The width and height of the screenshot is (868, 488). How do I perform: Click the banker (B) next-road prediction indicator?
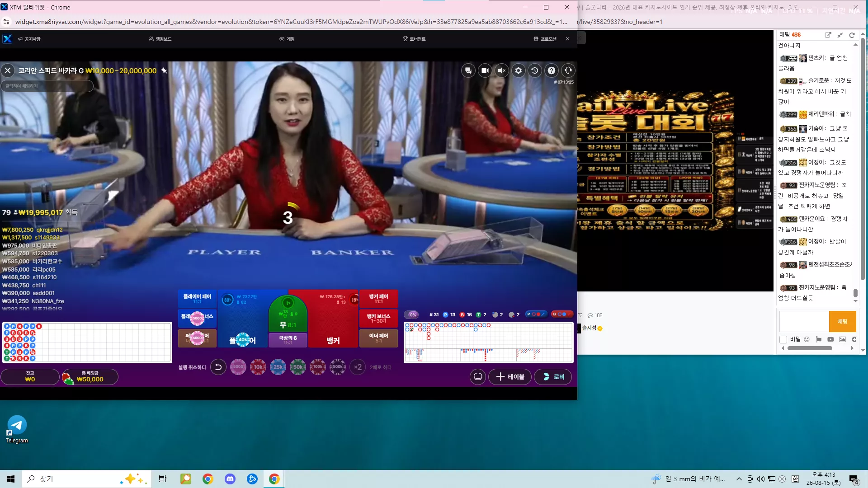(562, 314)
